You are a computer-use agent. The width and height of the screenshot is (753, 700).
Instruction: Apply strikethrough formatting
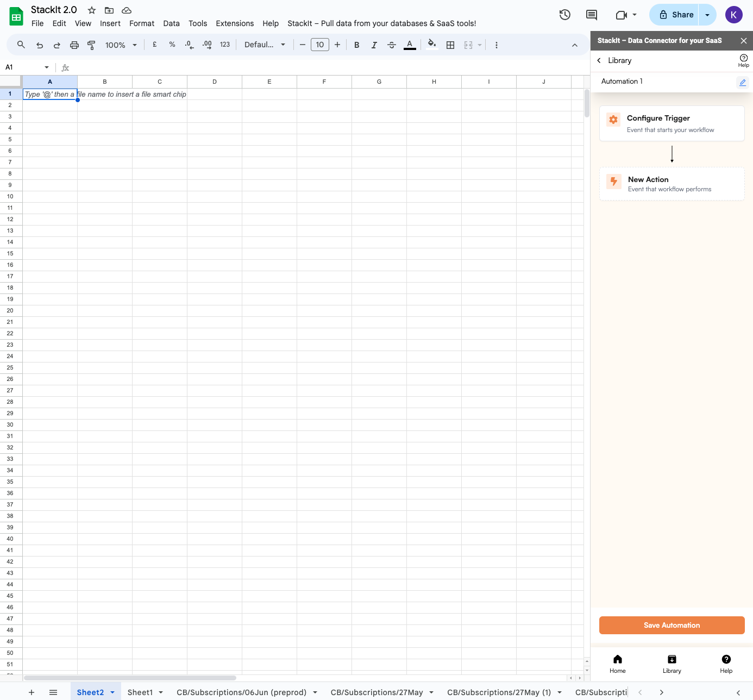pyautogui.click(x=392, y=45)
